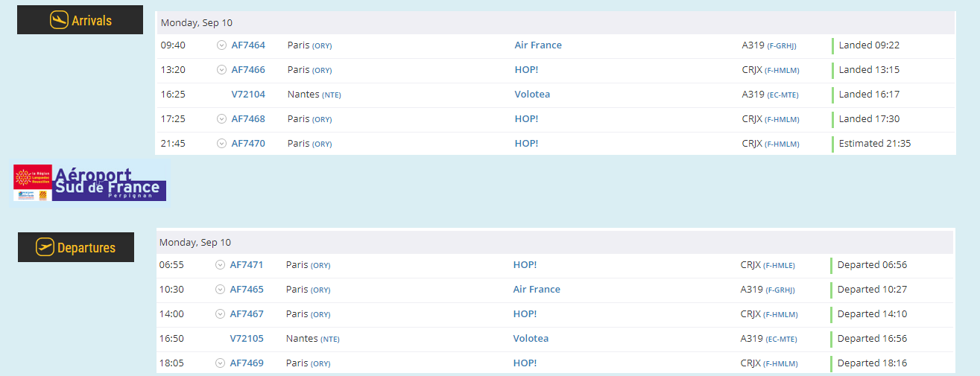Expand details for arrival flight AF7464

click(x=221, y=45)
